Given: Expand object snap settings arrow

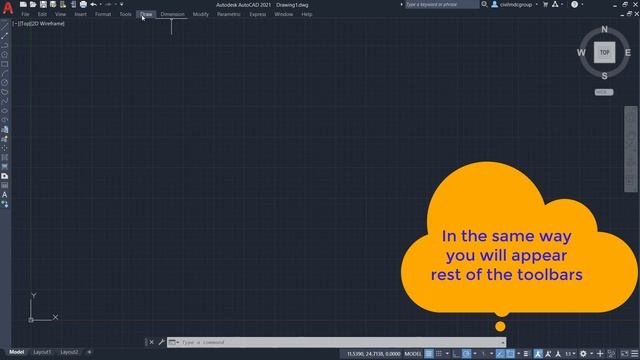Looking at the screenshot, I should 518,353.
